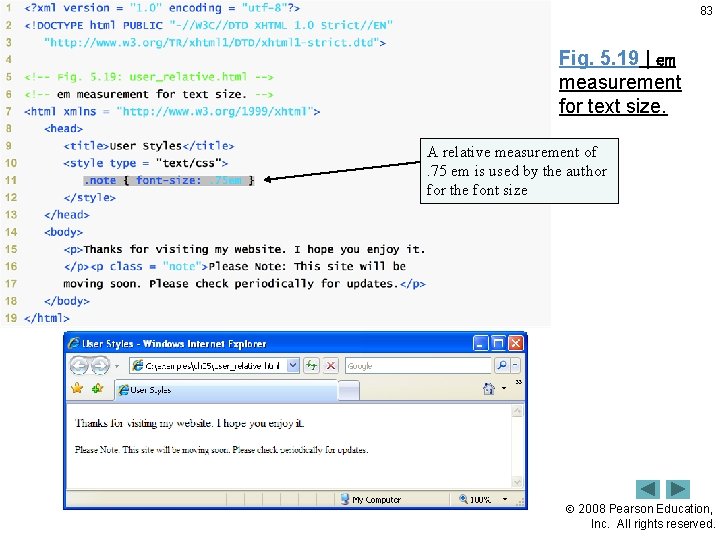
Task: Refresh the page with the green arrows icon
Action: (x=311, y=366)
